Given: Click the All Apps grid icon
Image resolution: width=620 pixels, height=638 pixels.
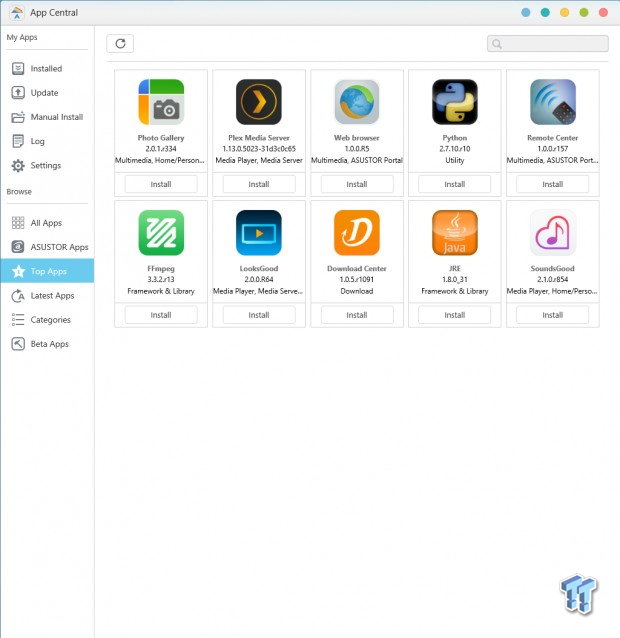Looking at the screenshot, I should click(18, 223).
